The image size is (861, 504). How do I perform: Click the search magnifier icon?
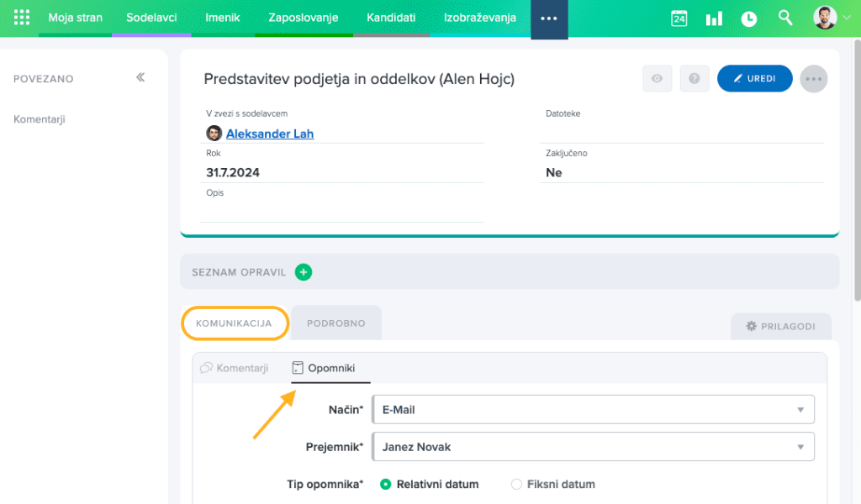785,18
